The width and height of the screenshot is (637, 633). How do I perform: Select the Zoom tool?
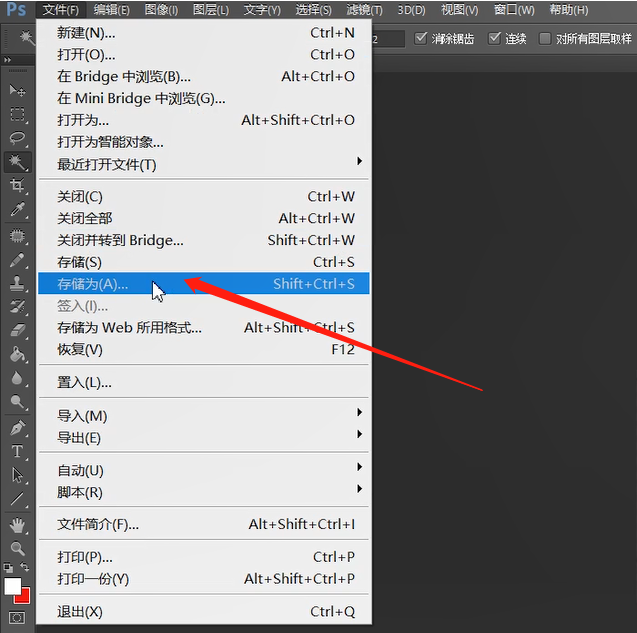[17, 548]
